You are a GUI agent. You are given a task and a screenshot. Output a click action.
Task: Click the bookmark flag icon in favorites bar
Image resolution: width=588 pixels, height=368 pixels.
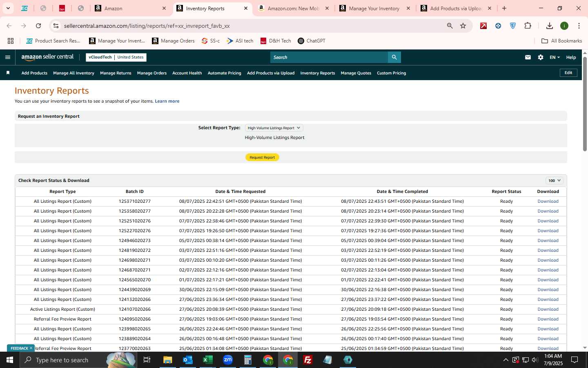[x=8, y=73]
